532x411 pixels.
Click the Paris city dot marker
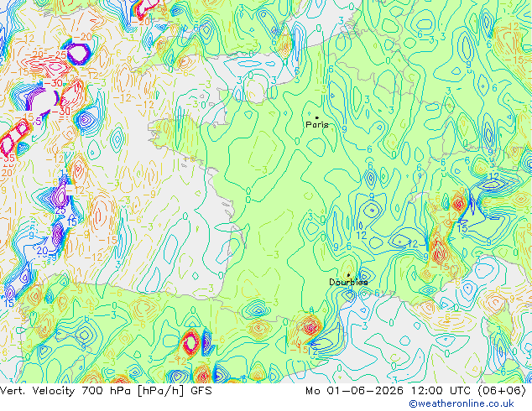tap(317, 117)
